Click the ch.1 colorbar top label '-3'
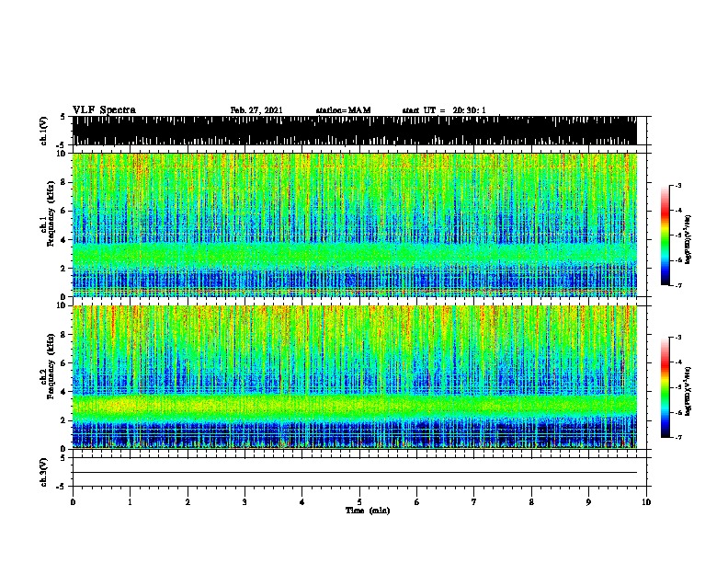 click(x=677, y=186)
